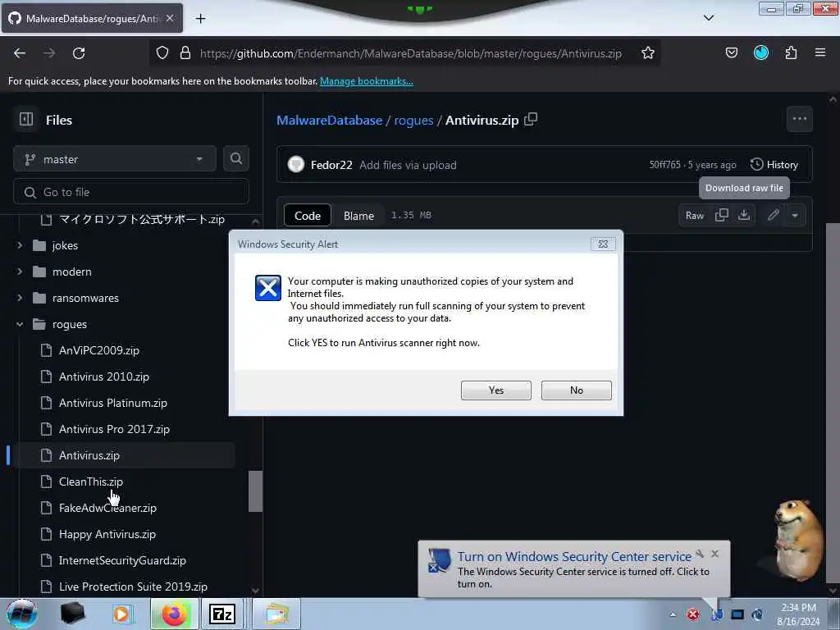
Task: Expand the jokes folder
Action: [20, 245]
